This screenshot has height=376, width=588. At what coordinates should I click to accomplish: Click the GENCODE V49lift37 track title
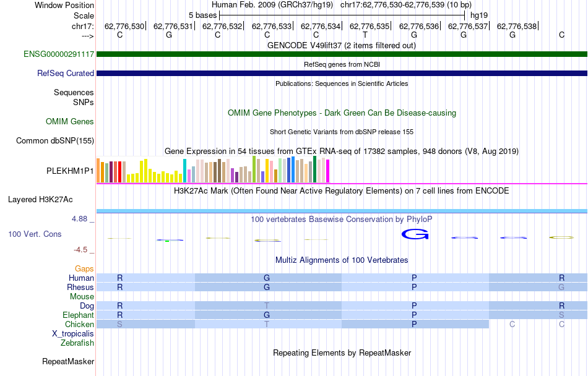click(x=342, y=46)
